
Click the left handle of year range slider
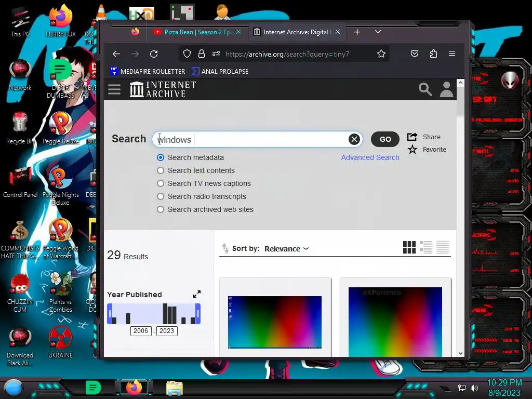click(x=110, y=314)
